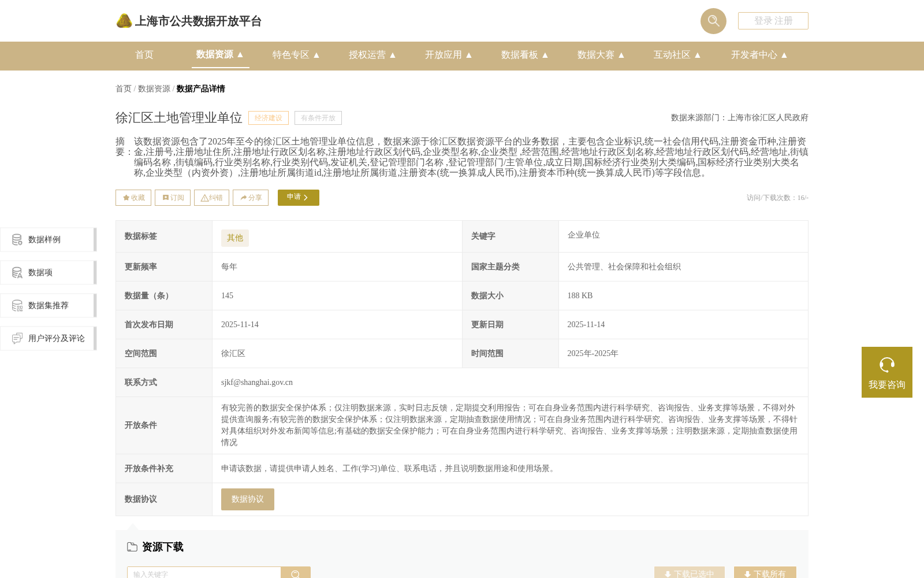Click 数据来源部门 上海市徐汇区人民政府 text

pyautogui.click(x=740, y=118)
